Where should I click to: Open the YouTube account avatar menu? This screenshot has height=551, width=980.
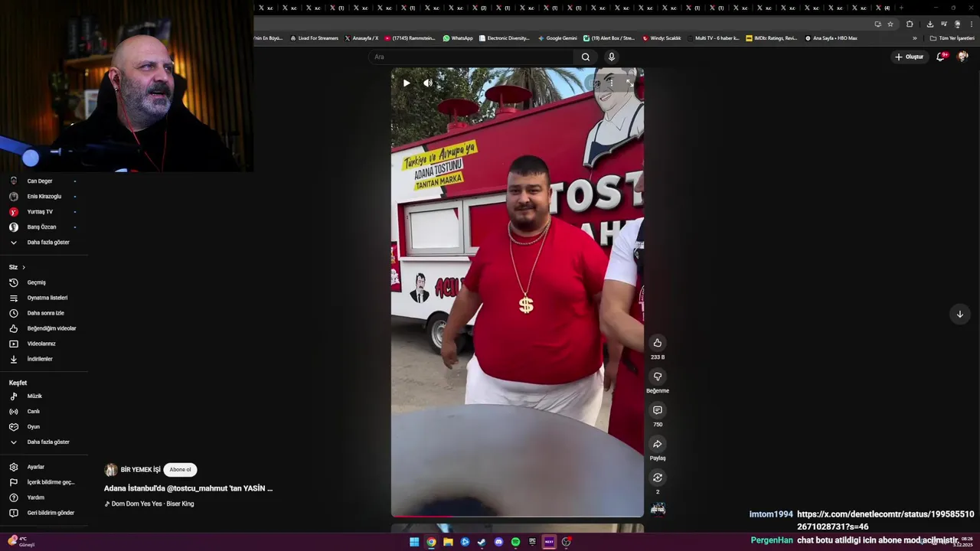tap(962, 57)
